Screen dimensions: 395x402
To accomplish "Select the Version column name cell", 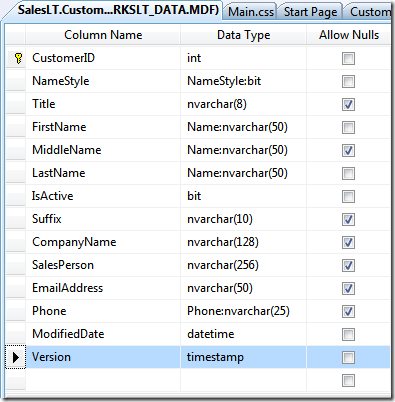I will click(x=103, y=357).
